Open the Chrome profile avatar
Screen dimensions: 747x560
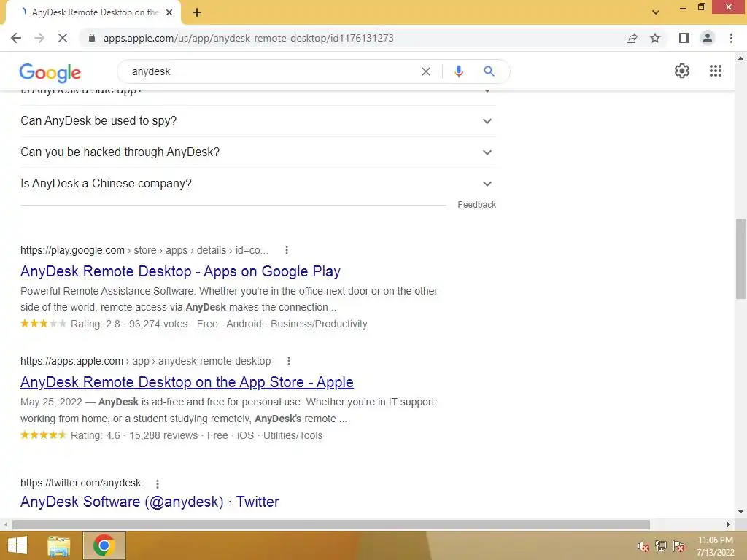(x=708, y=38)
